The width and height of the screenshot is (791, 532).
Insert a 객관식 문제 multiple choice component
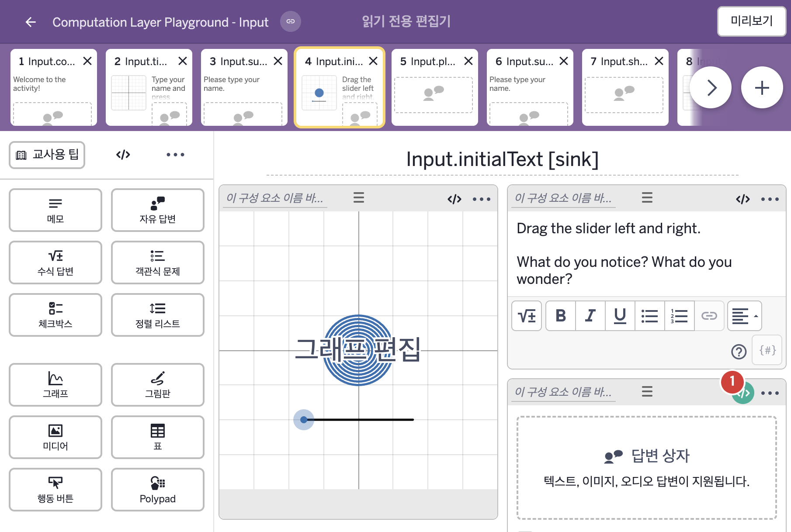(158, 263)
